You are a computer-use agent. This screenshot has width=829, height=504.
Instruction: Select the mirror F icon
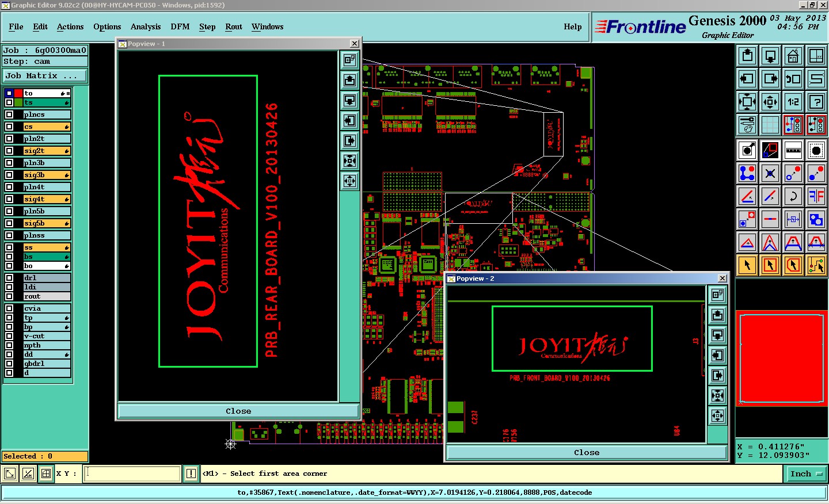click(816, 196)
